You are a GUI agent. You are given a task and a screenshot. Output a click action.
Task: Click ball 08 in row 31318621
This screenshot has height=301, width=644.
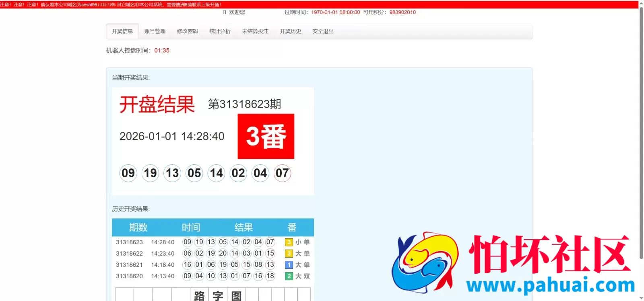coord(258,265)
